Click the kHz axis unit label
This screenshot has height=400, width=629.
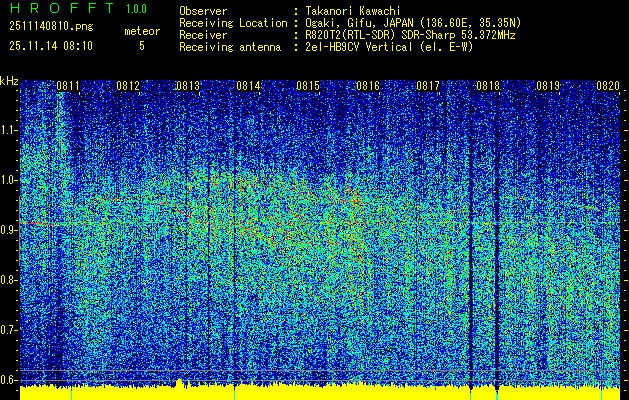(10, 81)
